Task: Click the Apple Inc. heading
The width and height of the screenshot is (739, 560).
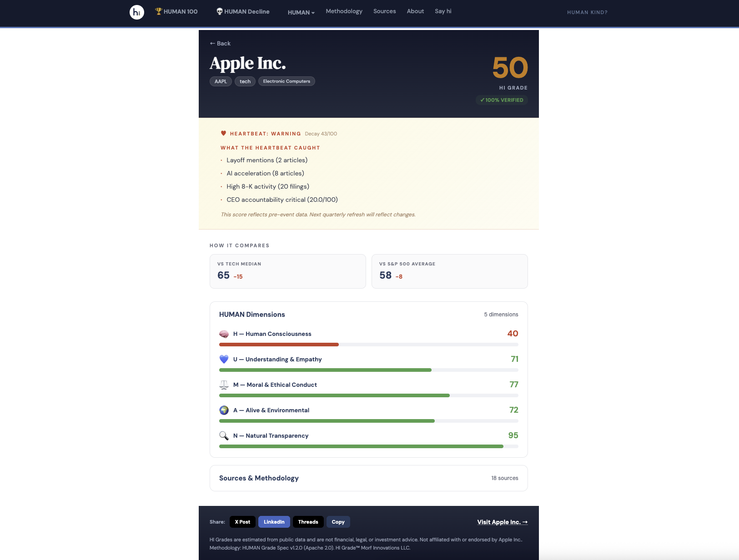Action: click(x=248, y=64)
